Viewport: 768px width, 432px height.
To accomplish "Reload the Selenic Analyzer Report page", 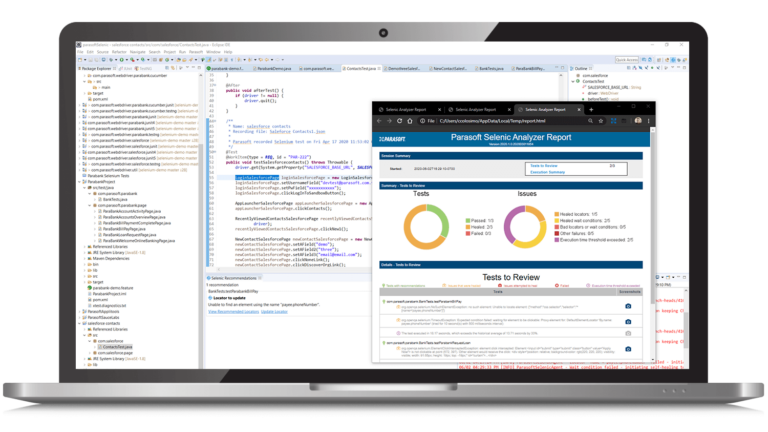I will pyautogui.click(x=400, y=121).
